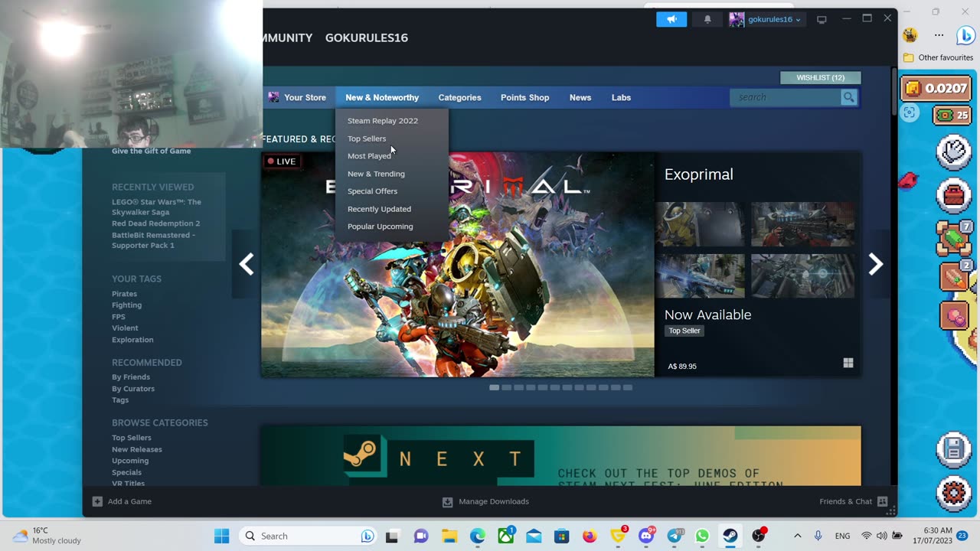This screenshot has width=980, height=551.
Task: Open Discord from the taskbar
Action: (x=646, y=536)
